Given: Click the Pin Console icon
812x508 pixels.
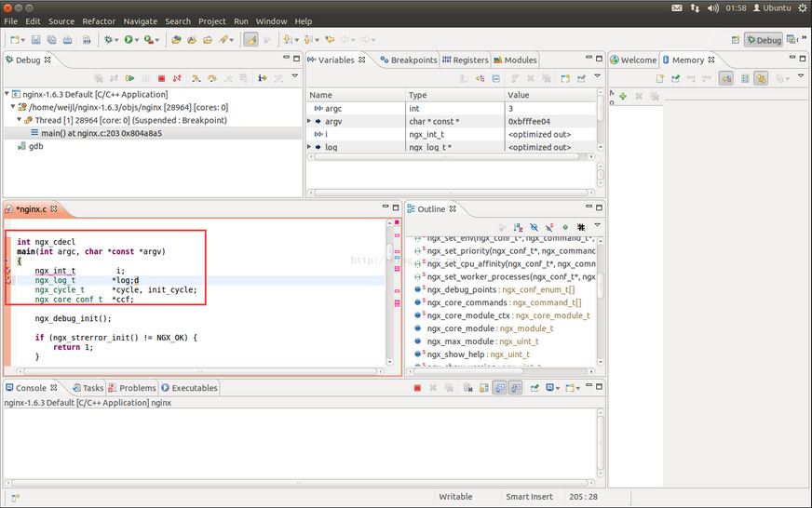Looking at the screenshot, I should pyautogui.click(x=534, y=387).
